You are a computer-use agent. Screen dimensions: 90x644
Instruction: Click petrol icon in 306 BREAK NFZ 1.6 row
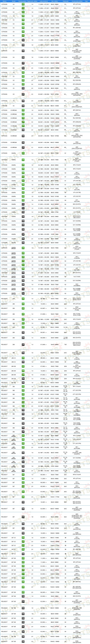pyautogui.click(x=23, y=436)
